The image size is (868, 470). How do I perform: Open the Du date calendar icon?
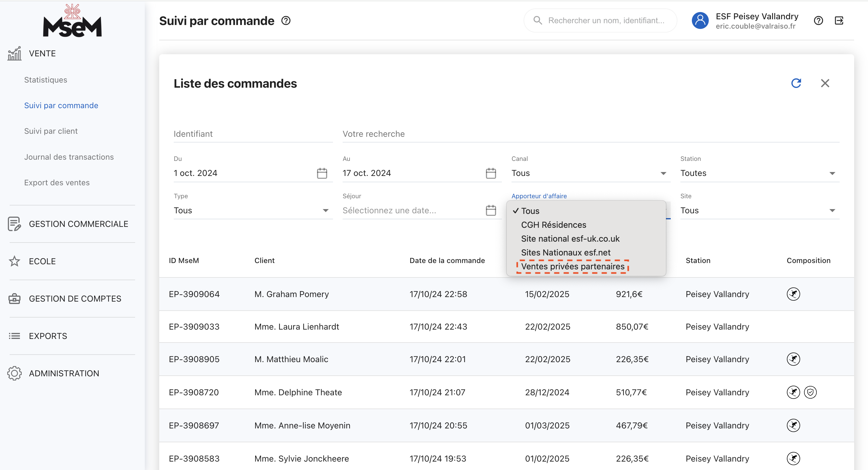pos(322,173)
